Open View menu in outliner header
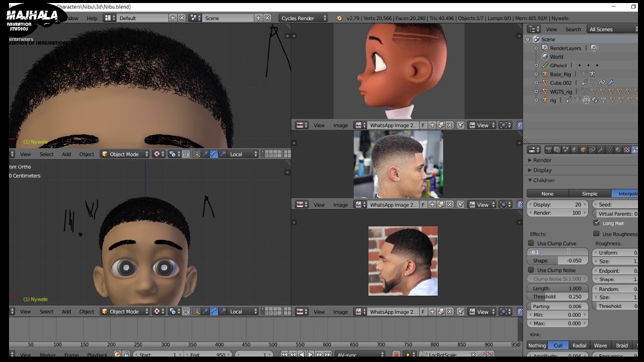The image size is (644, 362). (x=551, y=29)
